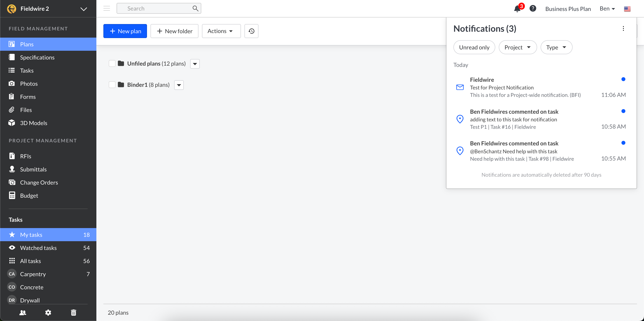Click the hamburger menu icon

(107, 9)
